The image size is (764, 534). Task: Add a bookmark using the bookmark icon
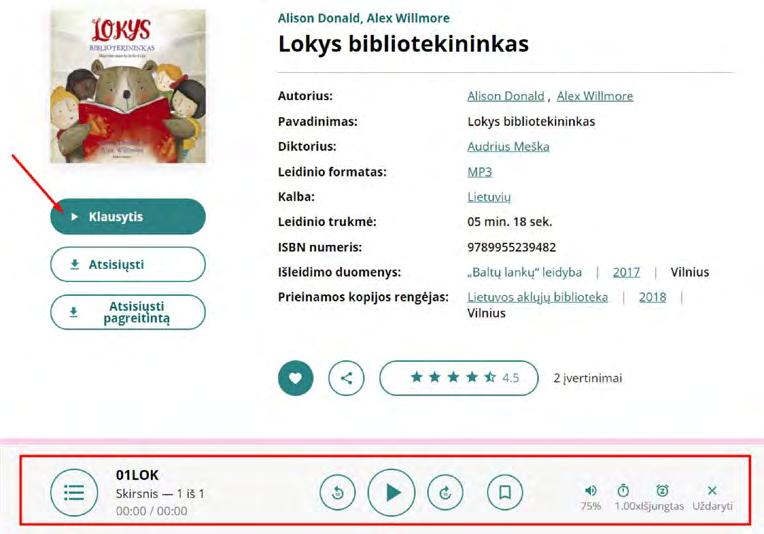click(x=505, y=493)
